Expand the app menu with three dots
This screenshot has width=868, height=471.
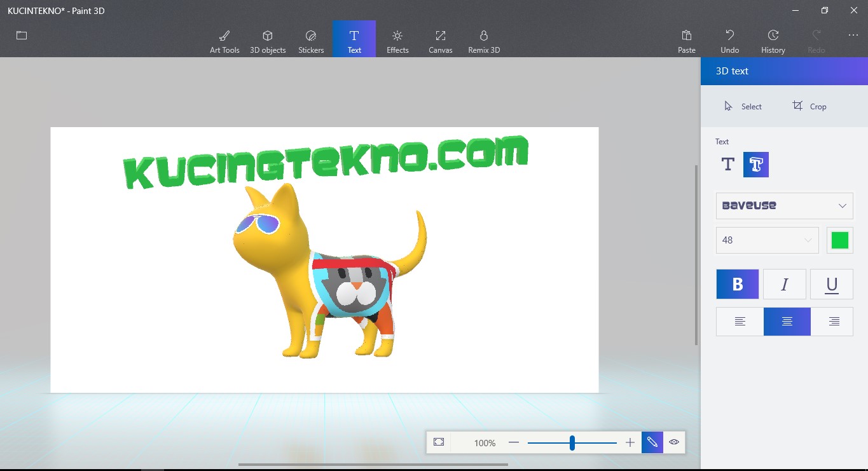tap(853, 36)
